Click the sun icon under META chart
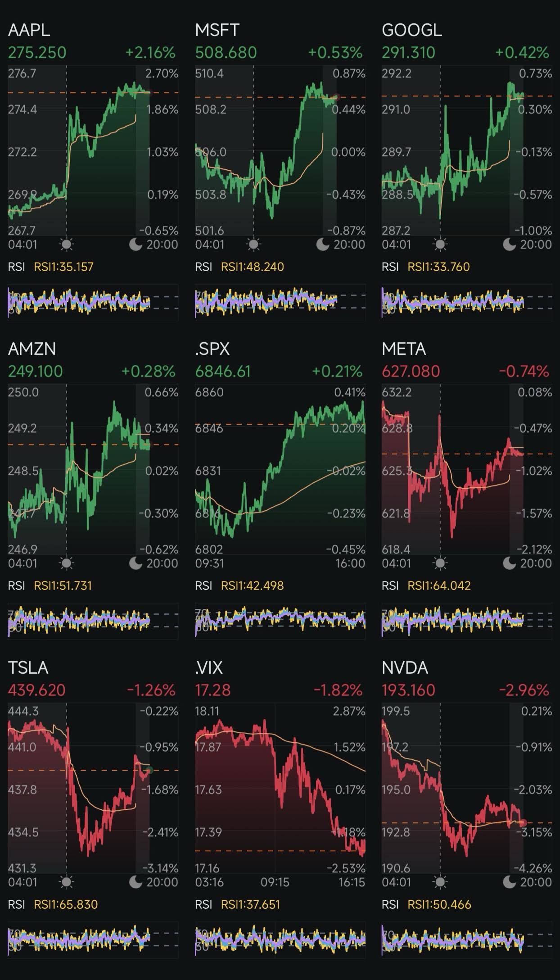Viewport: 560px width, 980px height. tap(440, 563)
